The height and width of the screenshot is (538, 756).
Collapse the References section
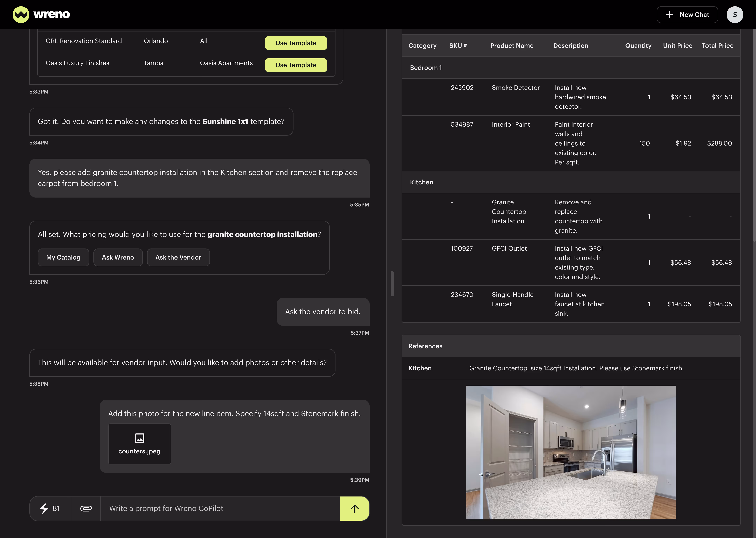[x=425, y=346]
